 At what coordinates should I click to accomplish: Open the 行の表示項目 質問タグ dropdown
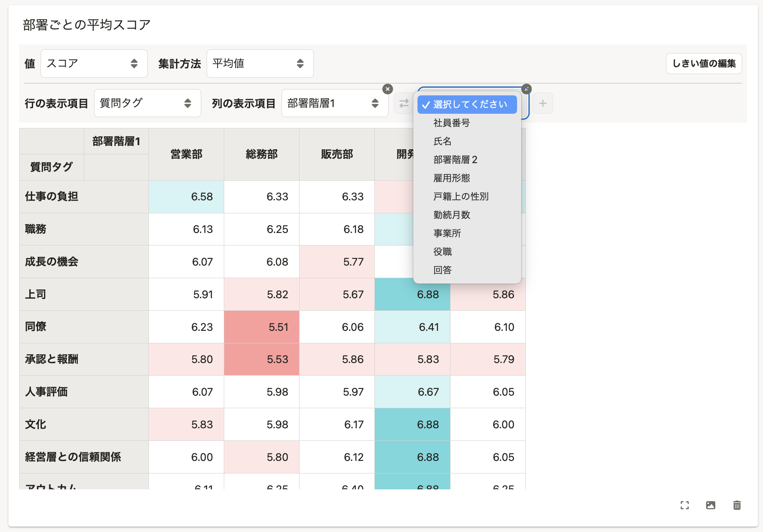(148, 103)
